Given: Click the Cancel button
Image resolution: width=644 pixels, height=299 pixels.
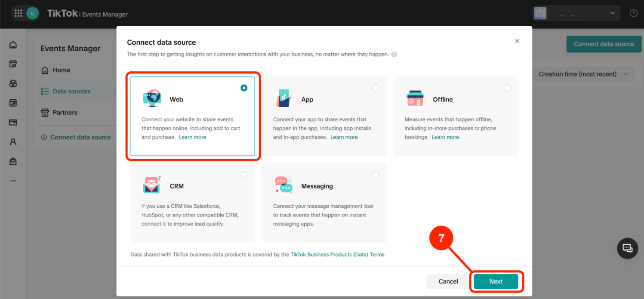Looking at the screenshot, I should [x=448, y=281].
